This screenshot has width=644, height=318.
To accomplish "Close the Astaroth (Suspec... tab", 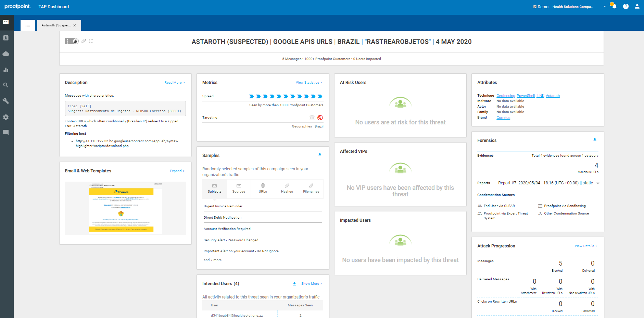I will [x=75, y=25].
